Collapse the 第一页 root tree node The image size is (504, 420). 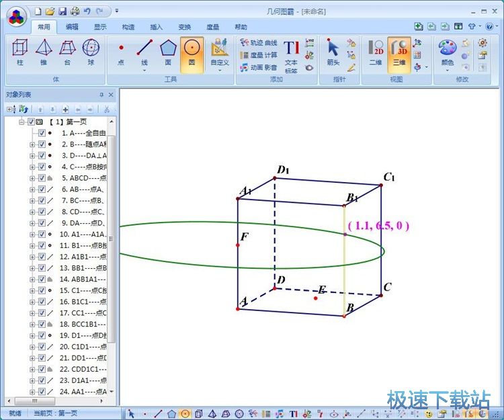(x=22, y=122)
